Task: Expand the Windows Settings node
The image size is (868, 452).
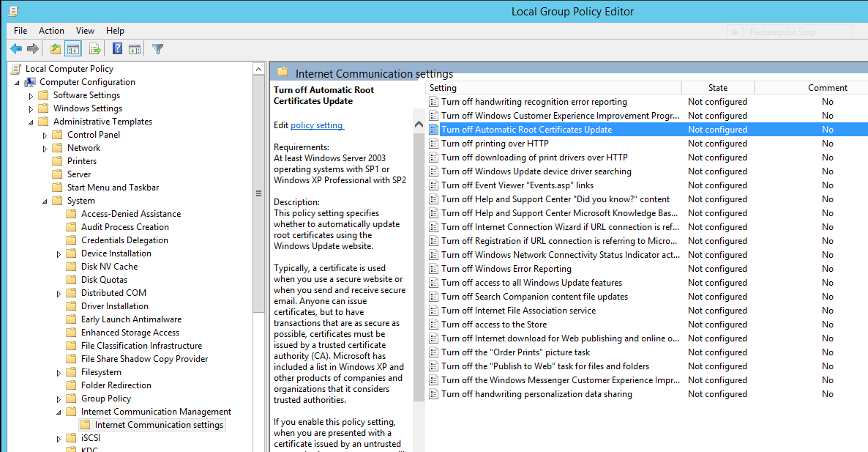Action: tap(31, 109)
